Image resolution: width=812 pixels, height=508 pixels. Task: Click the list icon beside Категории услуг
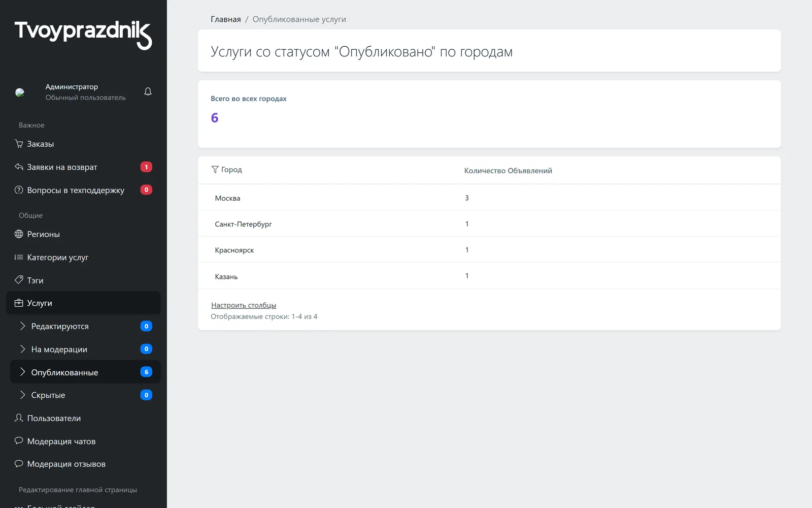[x=19, y=257]
